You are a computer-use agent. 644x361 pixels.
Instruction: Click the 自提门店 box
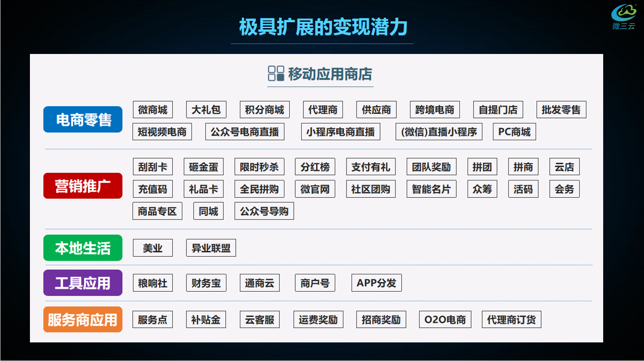pyautogui.click(x=498, y=110)
